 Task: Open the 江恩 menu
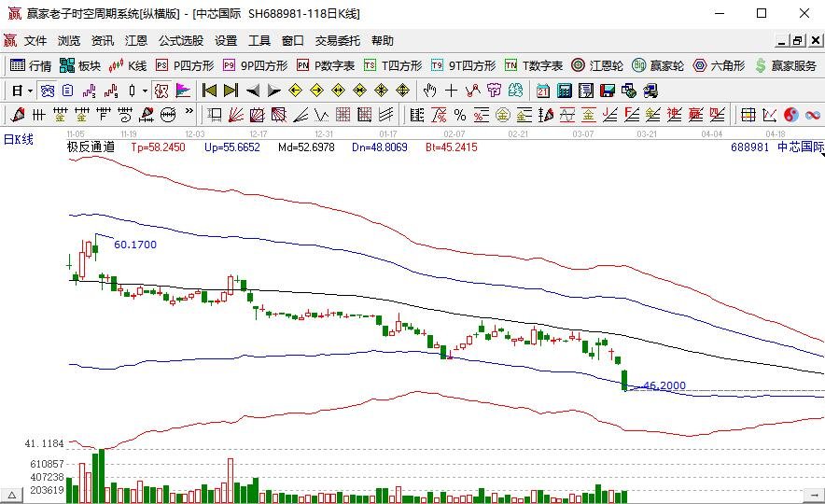point(136,40)
